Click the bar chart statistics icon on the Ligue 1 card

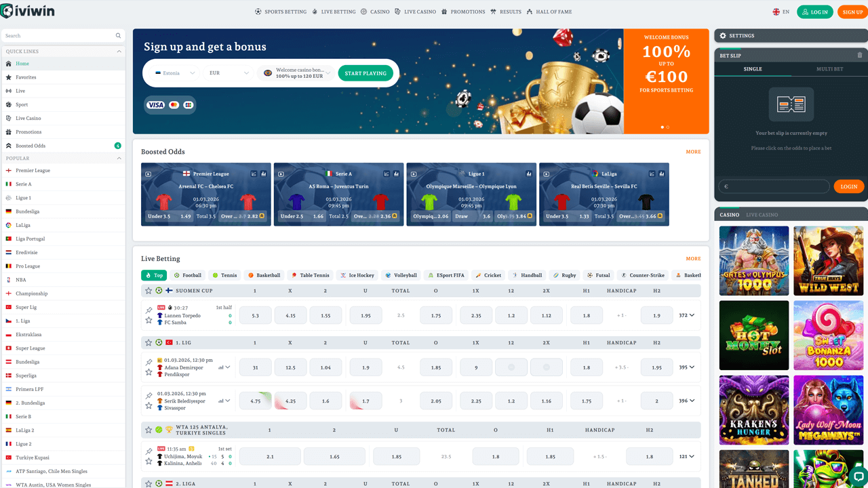pos(529,174)
